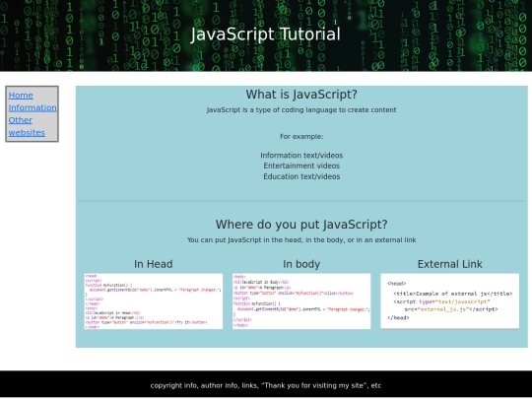Click 'JavaScript is a type of coding language' sentence
Screen dimensions: 532x399
[x=301, y=110]
